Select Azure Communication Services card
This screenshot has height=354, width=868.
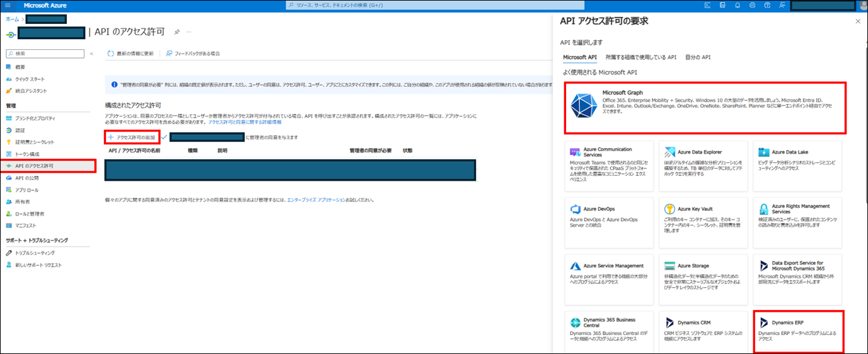tap(608, 166)
